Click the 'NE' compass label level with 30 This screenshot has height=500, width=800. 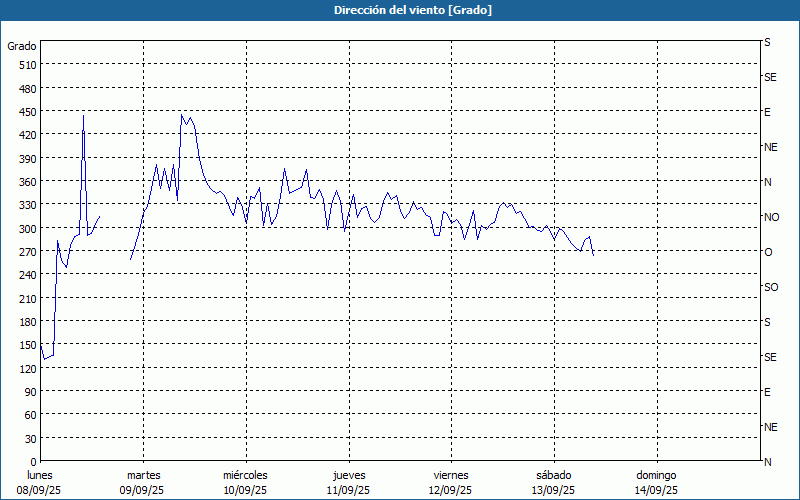pos(770,427)
